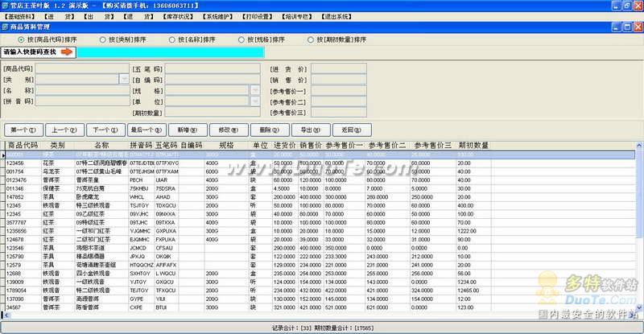Image resolution: width=644 pixels, height=334 pixels.
Task: Pick sort by 期初数量 radio button
Action: tap(311, 39)
